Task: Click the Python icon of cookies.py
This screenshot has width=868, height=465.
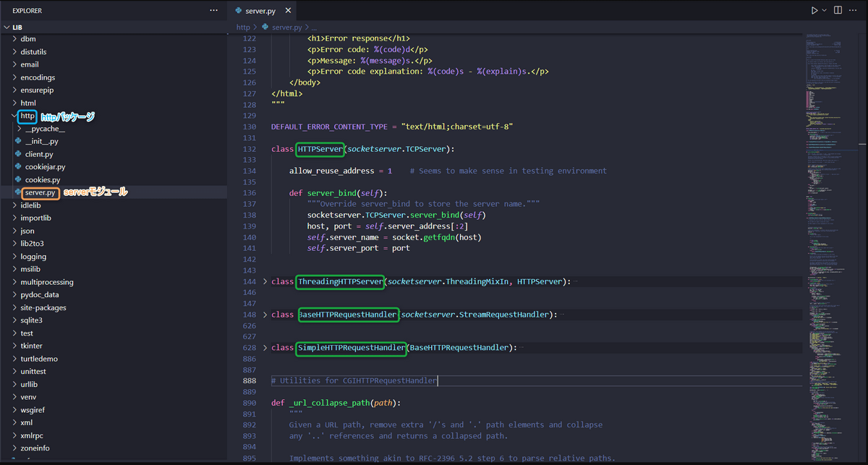Action: 19,180
